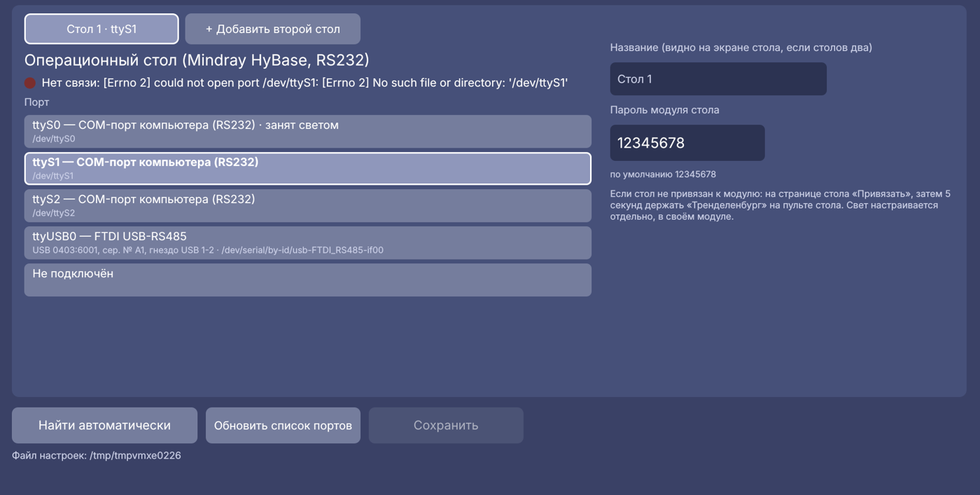Click settings file path «/tmp/tmpvmxe0226»
The image size is (980, 495).
135,456
